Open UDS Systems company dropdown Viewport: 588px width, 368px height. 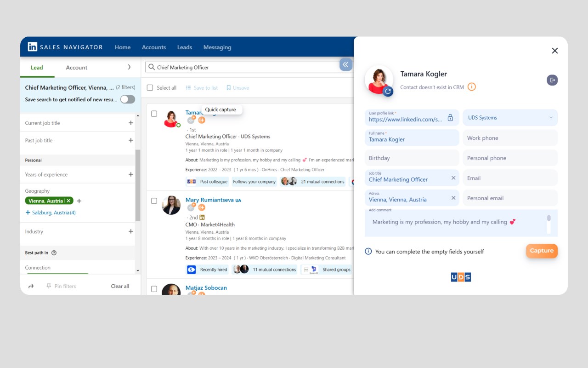(x=510, y=117)
